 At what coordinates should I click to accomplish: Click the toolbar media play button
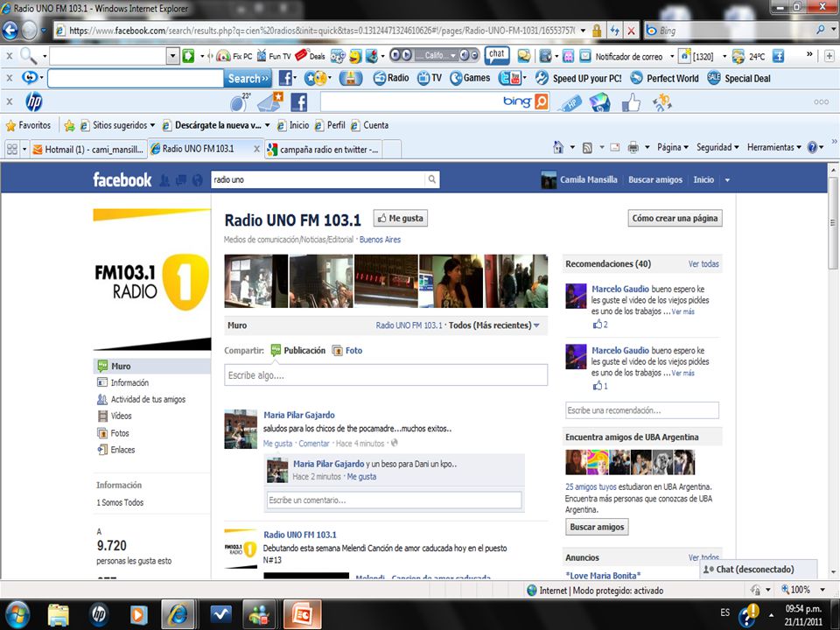(407, 54)
